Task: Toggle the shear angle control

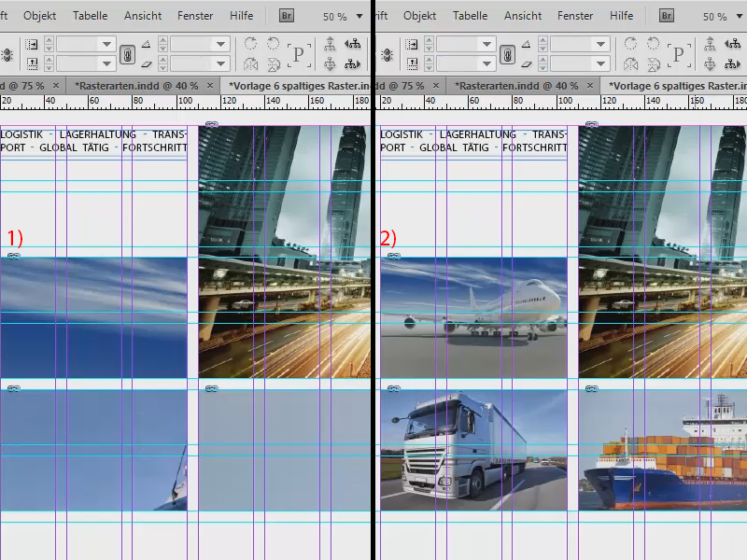Action: tap(146, 63)
